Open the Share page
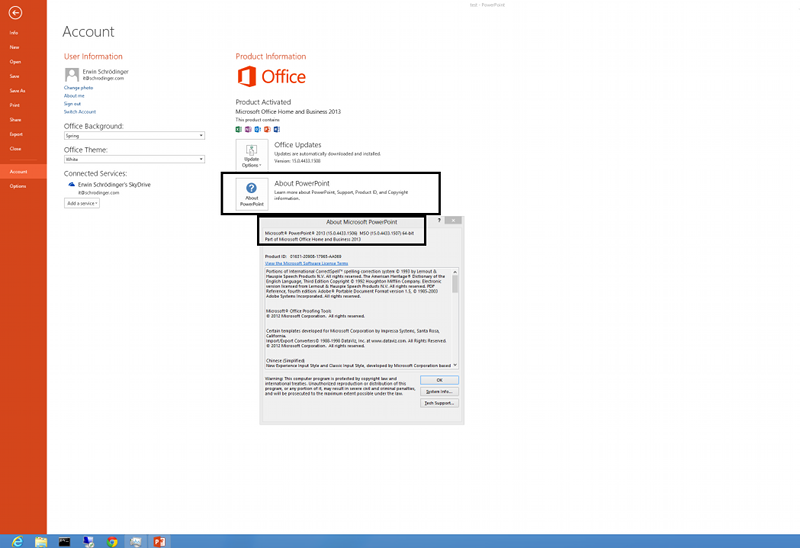This screenshot has height=548, width=800. coord(15,120)
